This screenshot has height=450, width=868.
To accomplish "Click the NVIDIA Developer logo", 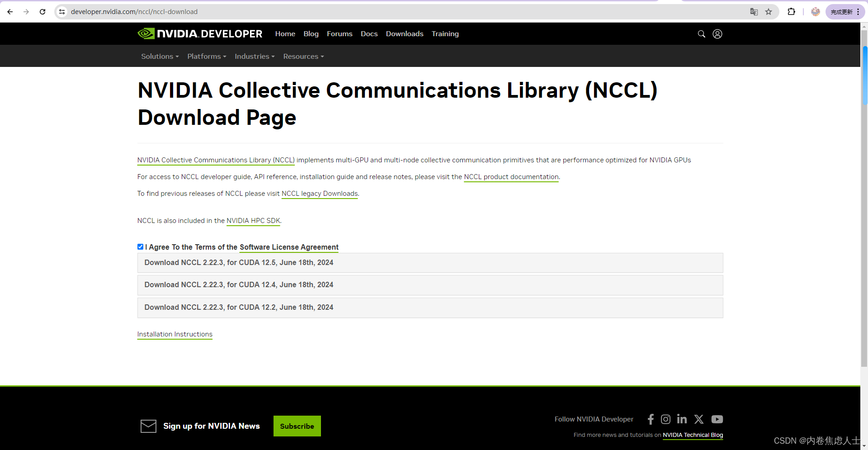I will pos(200,34).
